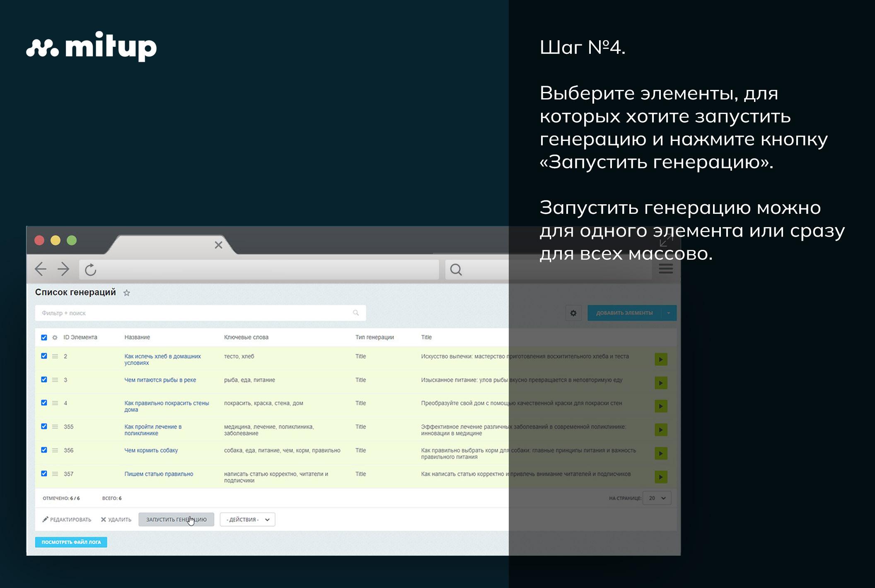Click the Отмечено: 6 / 6 counter

[61, 498]
